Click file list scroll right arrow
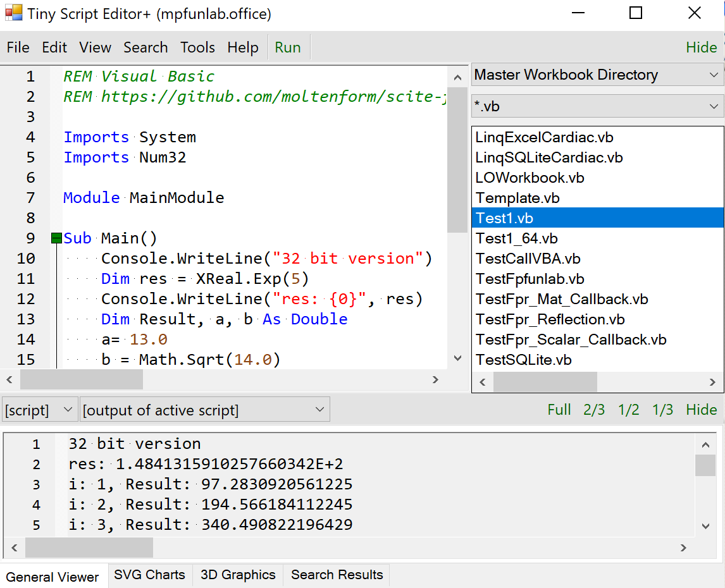 (x=712, y=383)
